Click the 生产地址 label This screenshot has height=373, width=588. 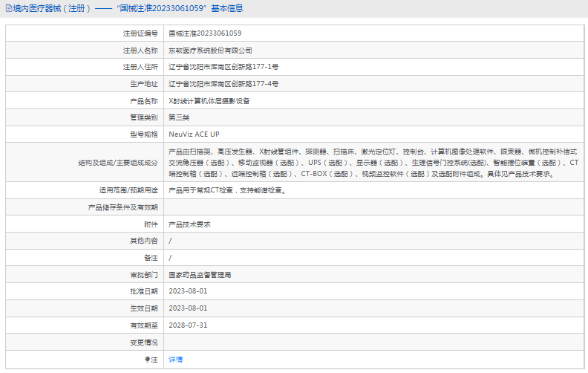(x=144, y=84)
